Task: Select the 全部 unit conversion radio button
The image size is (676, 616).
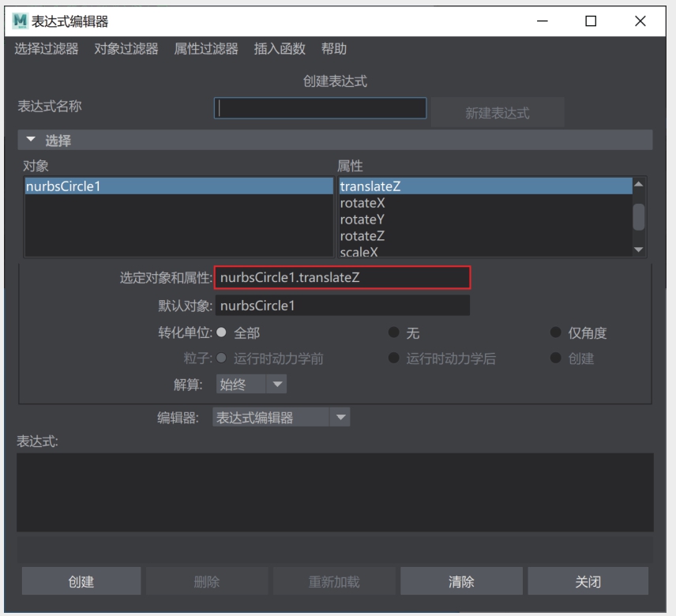Action: [222, 333]
